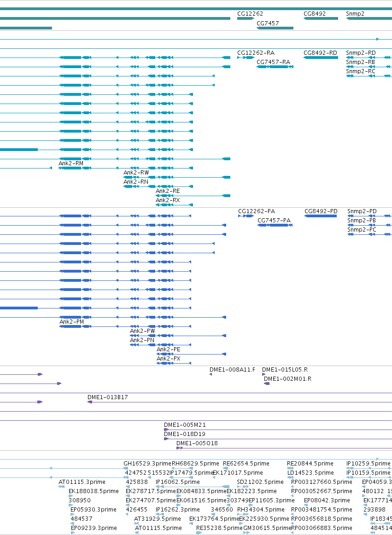
Task: Click the CG7457 gene label
Action: [268, 23]
